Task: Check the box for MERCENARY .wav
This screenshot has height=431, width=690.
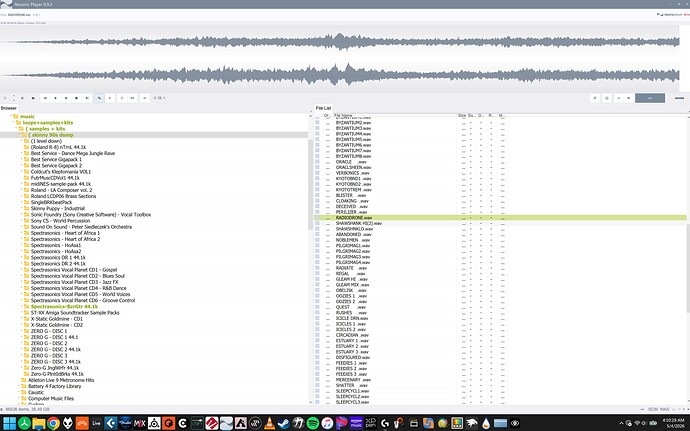Action: (x=317, y=379)
